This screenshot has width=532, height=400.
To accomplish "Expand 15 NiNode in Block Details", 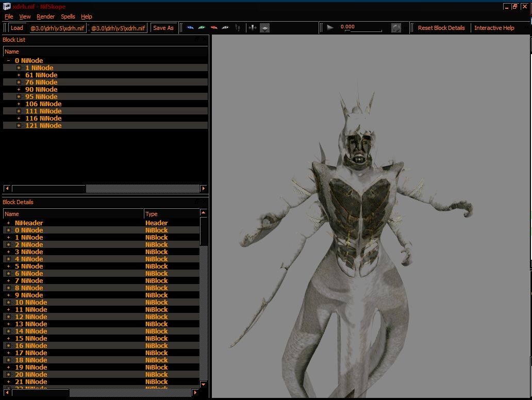I will pyautogui.click(x=8, y=338).
